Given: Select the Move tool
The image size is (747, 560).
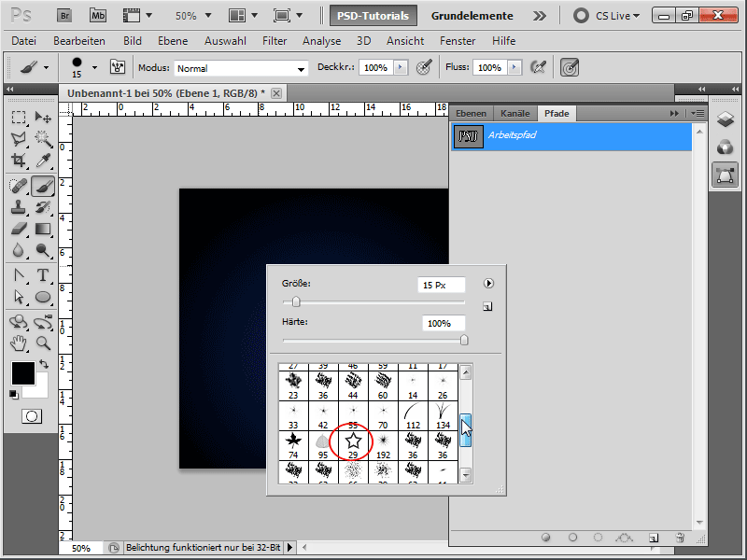Looking at the screenshot, I should coord(43,118).
